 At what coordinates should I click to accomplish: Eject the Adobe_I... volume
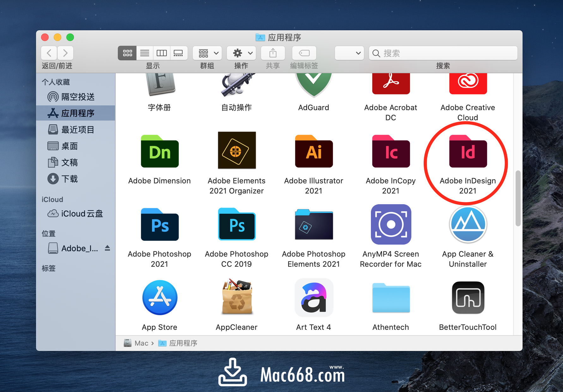click(107, 248)
